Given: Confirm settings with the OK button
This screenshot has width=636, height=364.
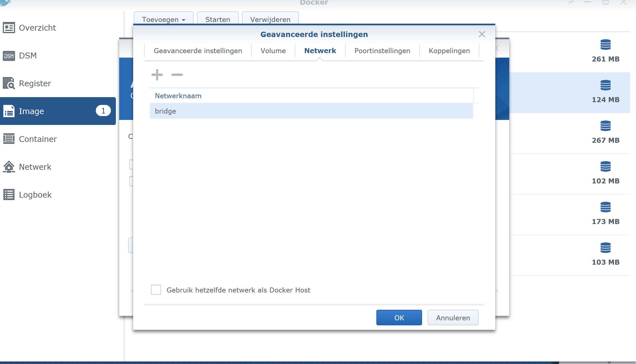Looking at the screenshot, I should coord(399,318).
